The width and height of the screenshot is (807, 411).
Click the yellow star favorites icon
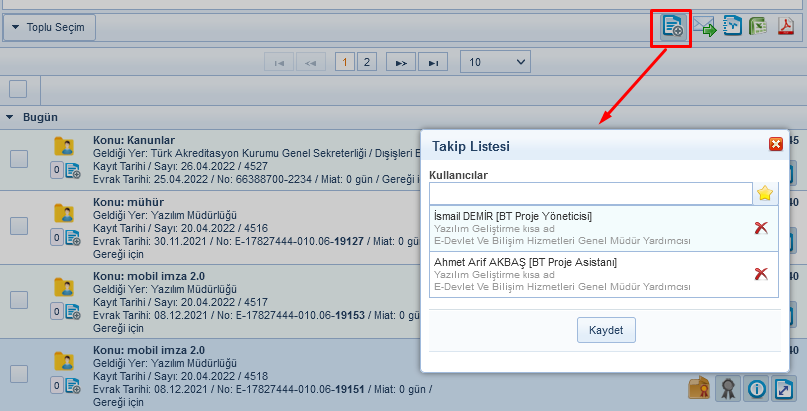(x=765, y=194)
